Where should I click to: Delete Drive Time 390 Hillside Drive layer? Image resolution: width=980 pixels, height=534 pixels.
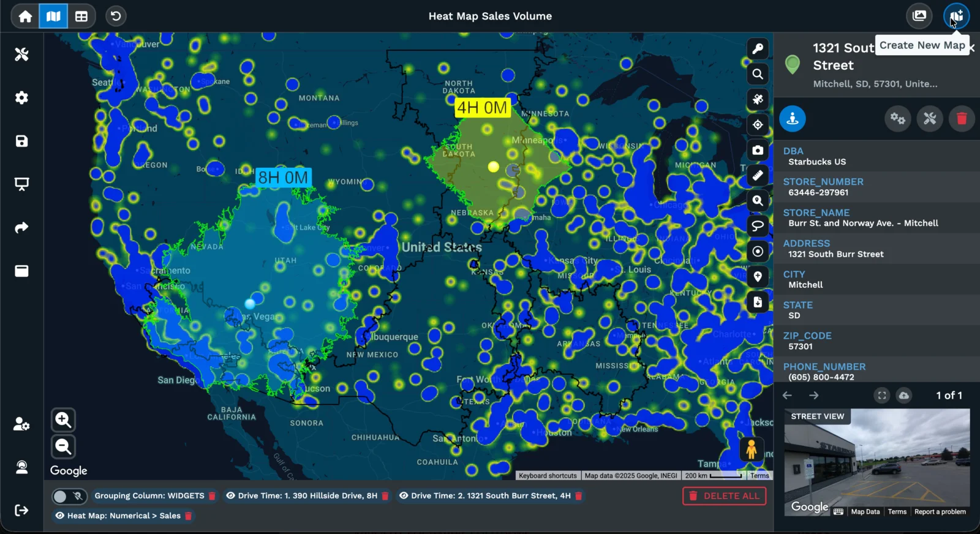tap(385, 496)
